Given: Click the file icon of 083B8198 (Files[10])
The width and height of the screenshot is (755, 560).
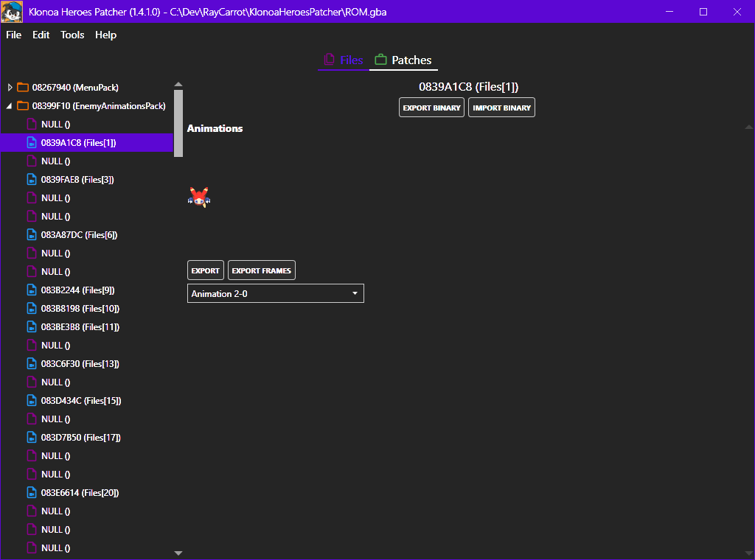Looking at the screenshot, I should click(x=32, y=309).
